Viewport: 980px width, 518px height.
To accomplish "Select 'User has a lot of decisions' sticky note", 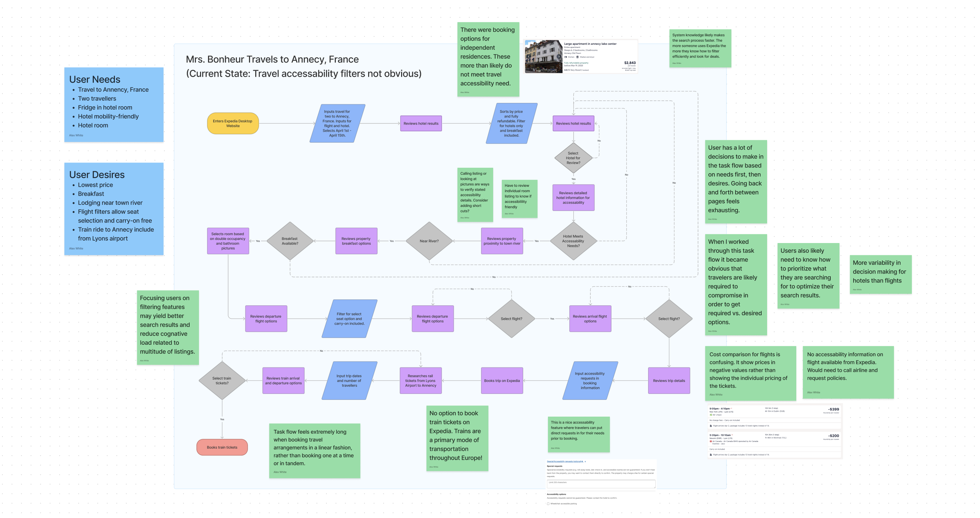I will [x=736, y=182].
